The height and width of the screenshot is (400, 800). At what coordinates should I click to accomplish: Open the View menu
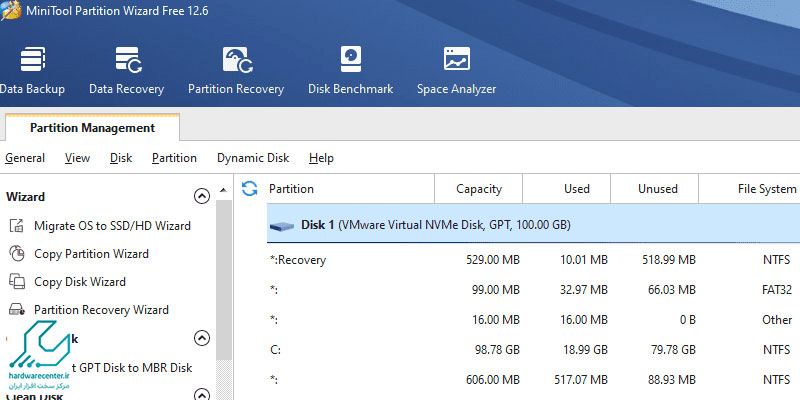click(78, 158)
